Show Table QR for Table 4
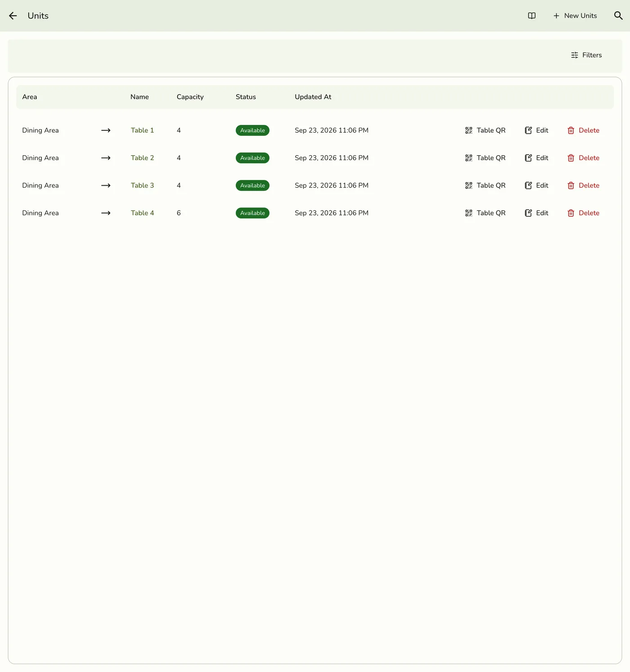630x672 pixels. coord(485,213)
